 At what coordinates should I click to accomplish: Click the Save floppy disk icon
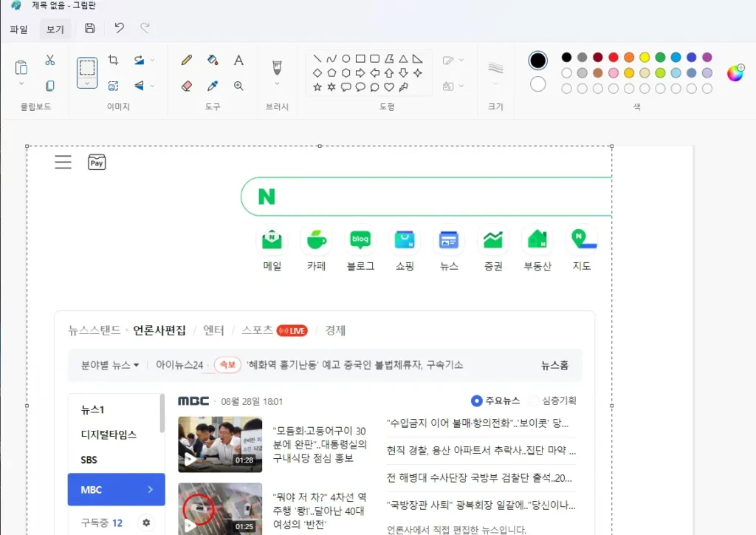[x=90, y=28]
